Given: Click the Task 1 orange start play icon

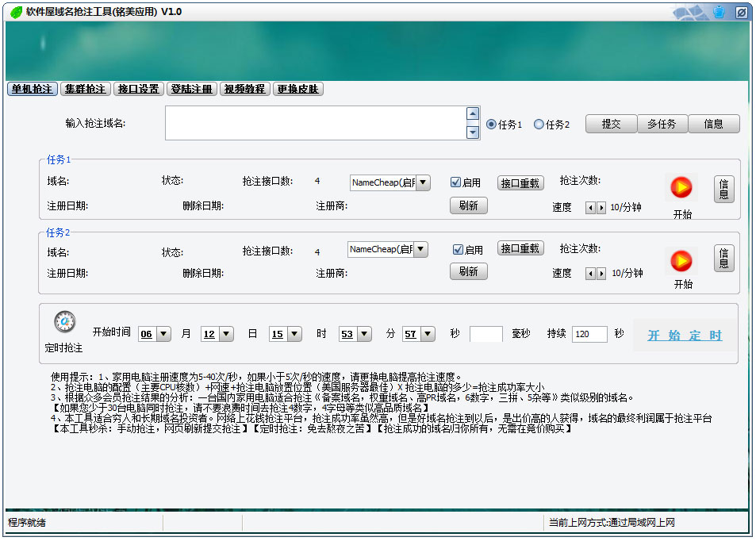Looking at the screenshot, I should [681, 187].
